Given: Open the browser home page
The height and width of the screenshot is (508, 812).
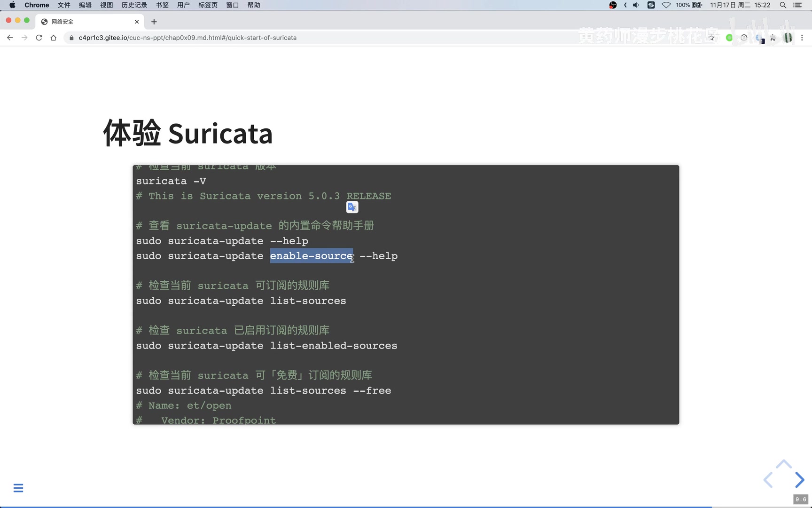Looking at the screenshot, I should coord(54,38).
